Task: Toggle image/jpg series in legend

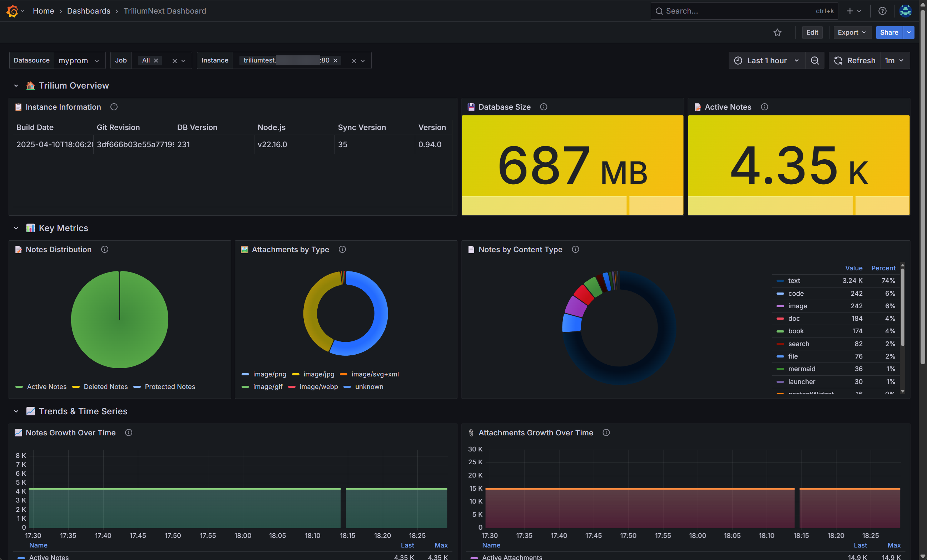Action: point(318,374)
